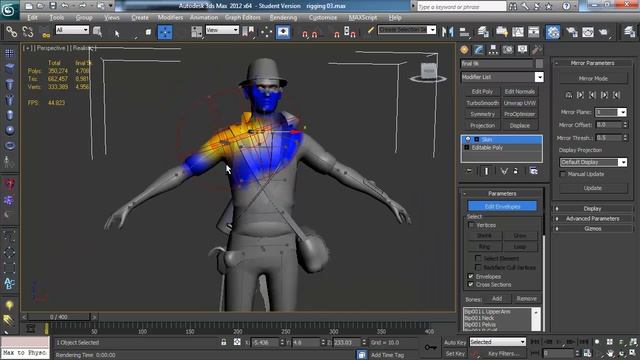Click the Make Unique icon below stack
Image resolution: width=640 pixels, height=360 pixels.
pyautogui.click(x=504, y=171)
